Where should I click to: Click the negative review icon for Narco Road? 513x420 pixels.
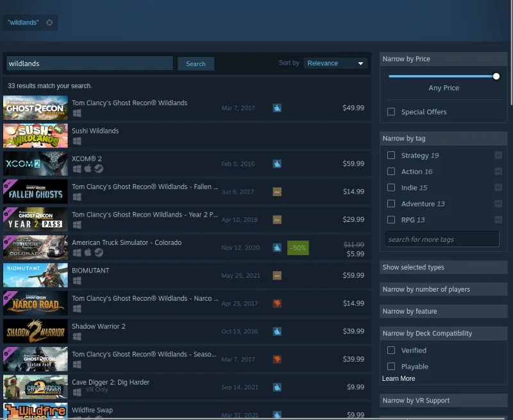click(277, 303)
